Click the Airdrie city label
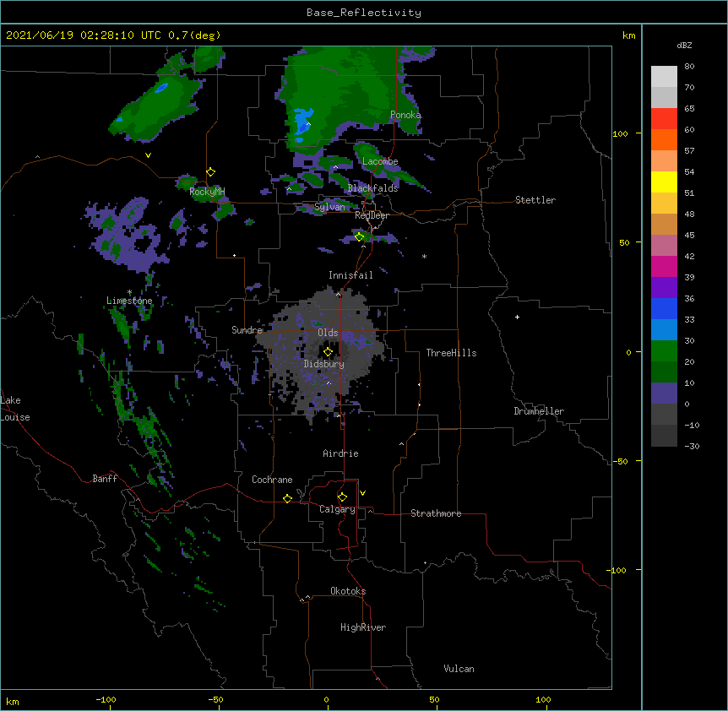 (341, 453)
